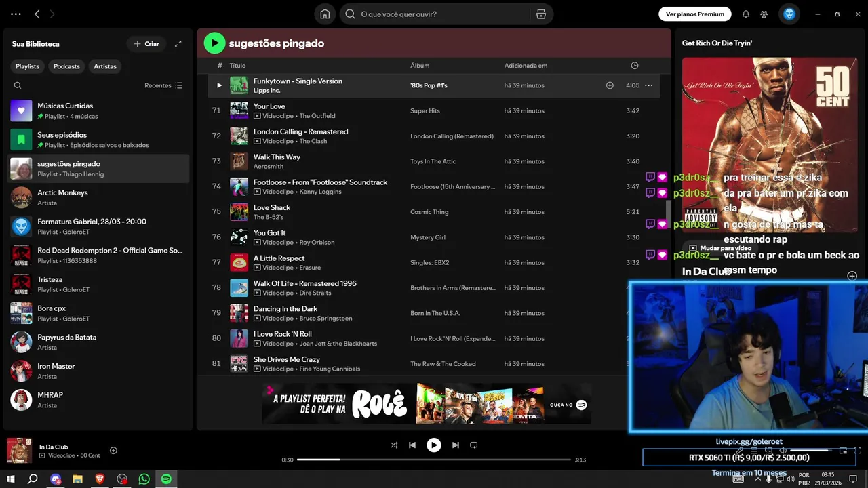Sort by Título column header
This screenshot has width=868, height=488.
(x=237, y=66)
